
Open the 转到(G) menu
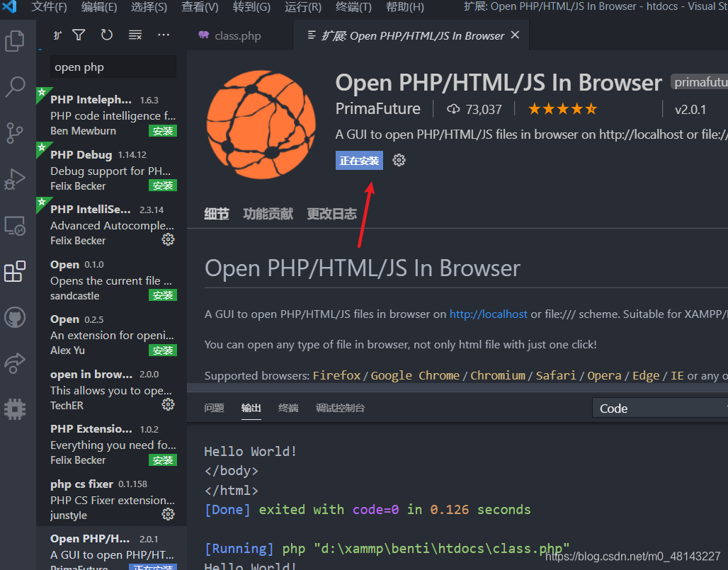click(x=251, y=7)
